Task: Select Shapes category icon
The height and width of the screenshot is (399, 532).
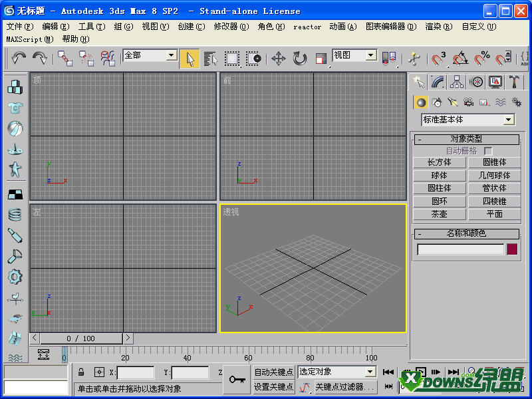Action: 437,102
